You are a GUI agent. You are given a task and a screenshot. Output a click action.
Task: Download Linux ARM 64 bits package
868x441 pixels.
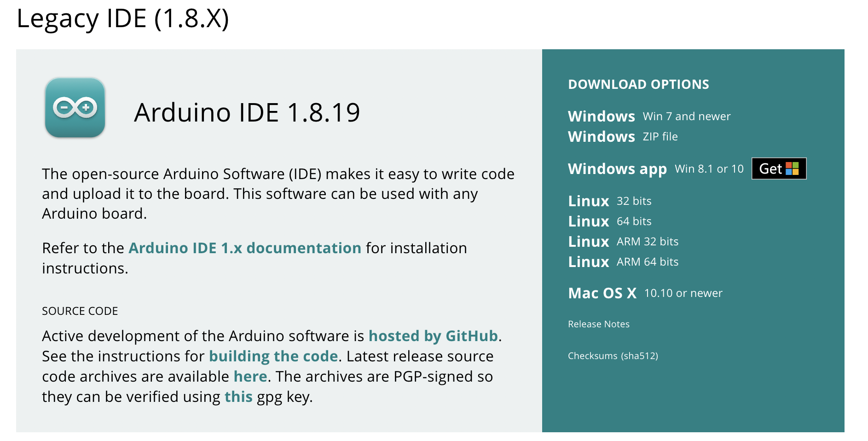point(623,261)
